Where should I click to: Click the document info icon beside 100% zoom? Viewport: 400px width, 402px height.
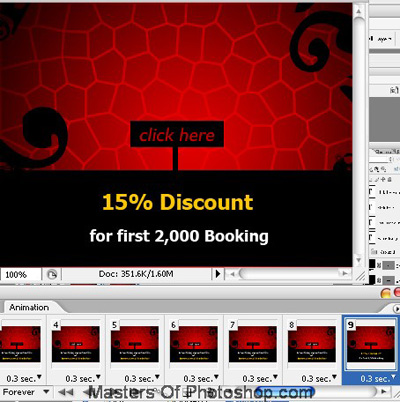(52, 274)
